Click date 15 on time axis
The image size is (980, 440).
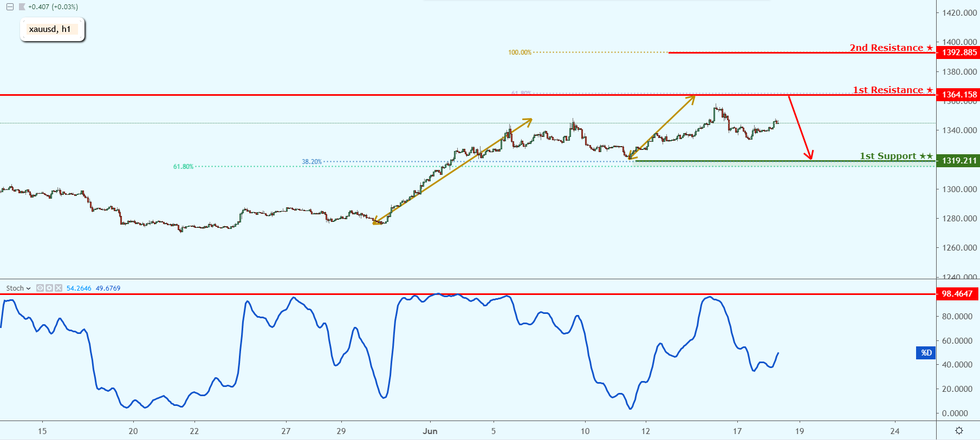42,431
